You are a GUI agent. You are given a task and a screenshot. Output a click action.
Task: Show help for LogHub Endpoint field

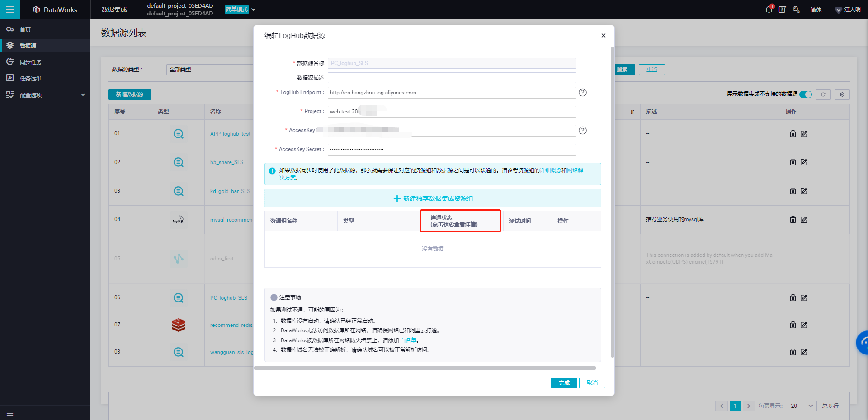click(583, 92)
